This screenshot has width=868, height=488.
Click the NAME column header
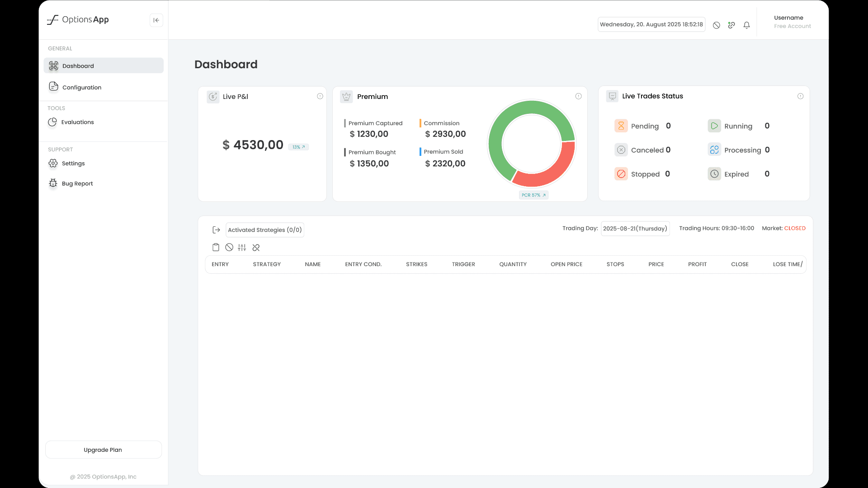313,264
